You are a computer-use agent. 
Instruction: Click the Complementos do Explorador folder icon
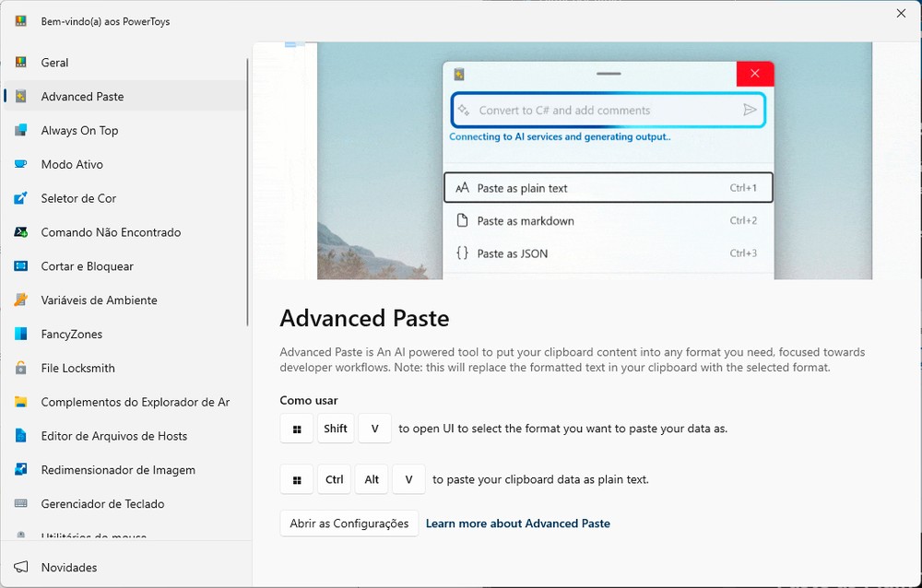(x=20, y=402)
